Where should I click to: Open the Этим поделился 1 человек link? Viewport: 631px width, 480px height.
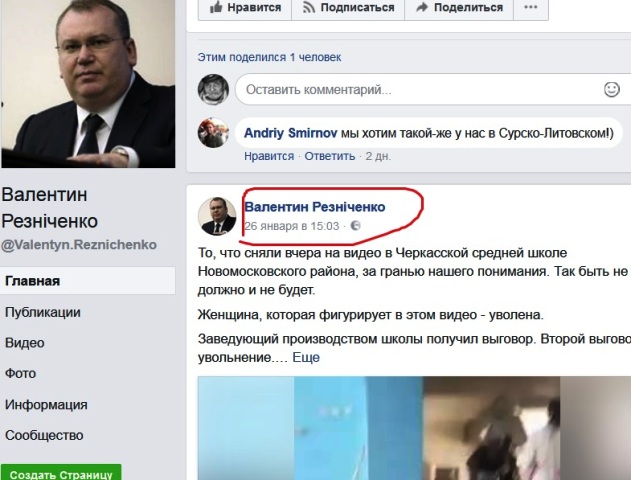269,57
